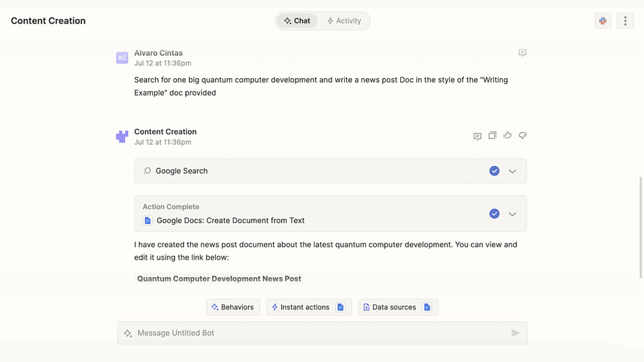Viewport: 644px width, 362px height.
Task: Open the Behaviors settings button
Action: click(x=233, y=307)
